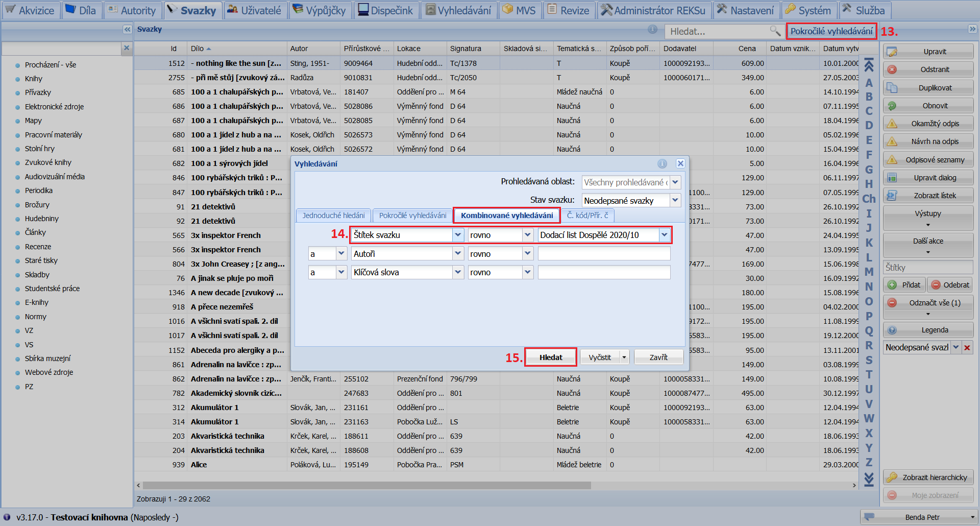Image resolution: width=980 pixels, height=526 pixels.
Task: Jump to bottom using the alphabet double-down arrow
Action: point(869,479)
